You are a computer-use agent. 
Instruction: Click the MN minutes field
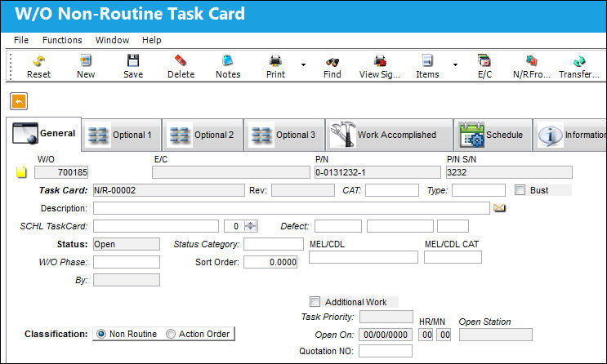[x=444, y=335]
